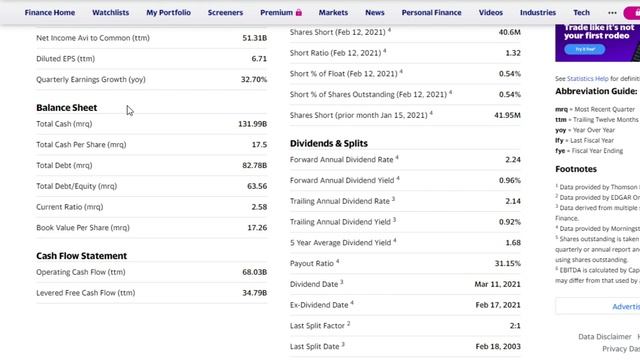Click the Advertise link in the sidebar

click(626, 307)
